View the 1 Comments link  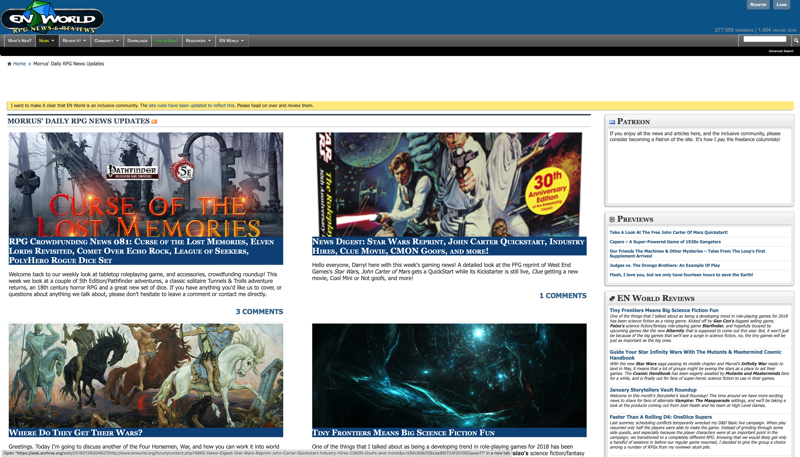(x=563, y=296)
